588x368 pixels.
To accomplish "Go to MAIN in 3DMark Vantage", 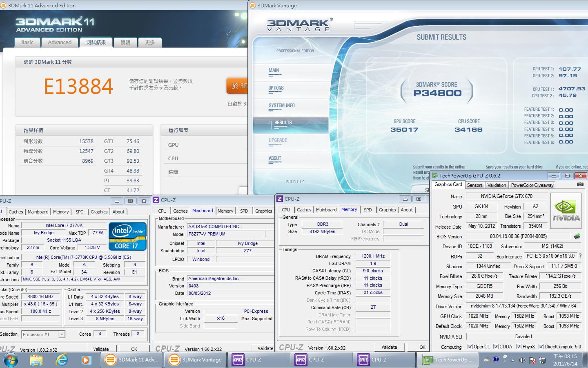I will pos(274,71).
